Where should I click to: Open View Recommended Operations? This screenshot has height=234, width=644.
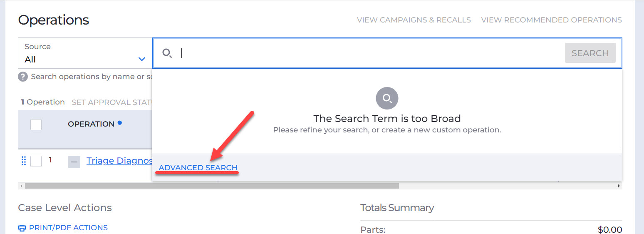point(552,20)
